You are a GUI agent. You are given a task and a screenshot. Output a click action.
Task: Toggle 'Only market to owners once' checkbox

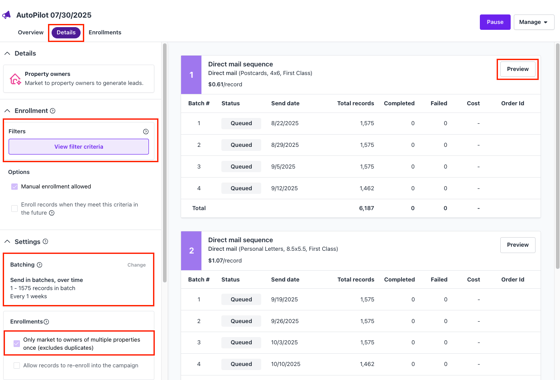(16, 343)
